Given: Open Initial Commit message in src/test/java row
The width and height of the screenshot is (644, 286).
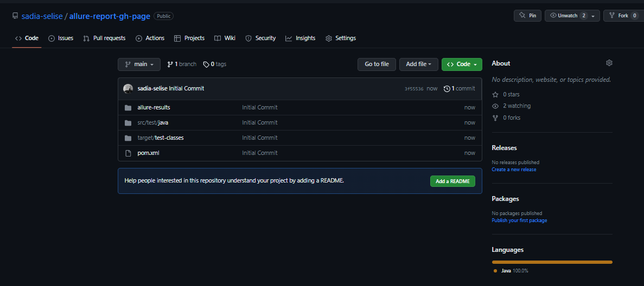Looking at the screenshot, I should coord(260,123).
